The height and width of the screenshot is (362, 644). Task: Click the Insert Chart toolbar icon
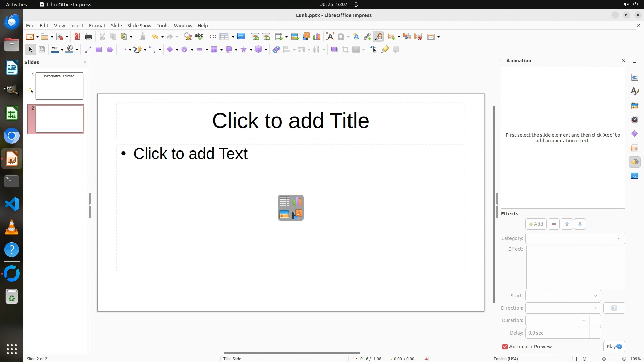tap(316, 37)
